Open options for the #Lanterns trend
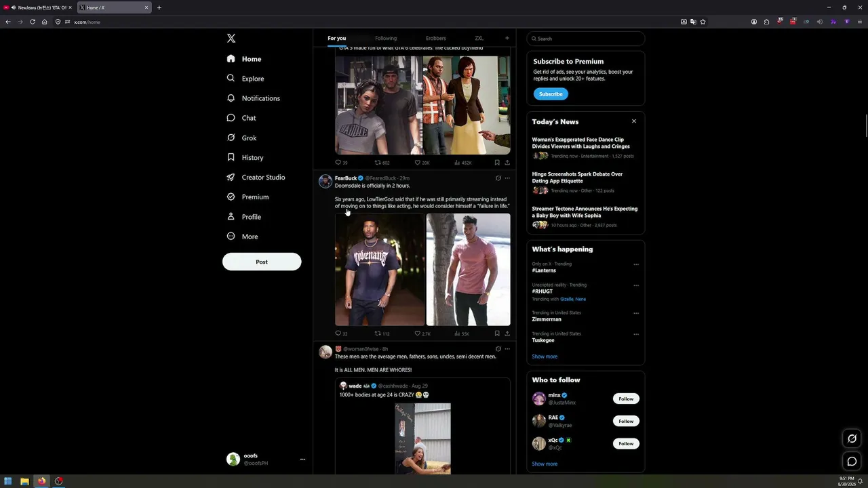Image resolution: width=868 pixels, height=488 pixels. coord(636,264)
